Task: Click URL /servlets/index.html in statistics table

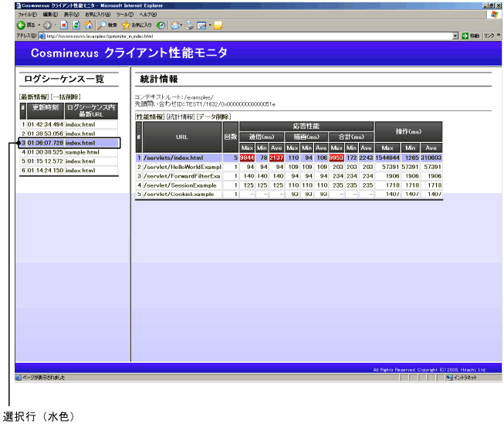Action: 173,158
